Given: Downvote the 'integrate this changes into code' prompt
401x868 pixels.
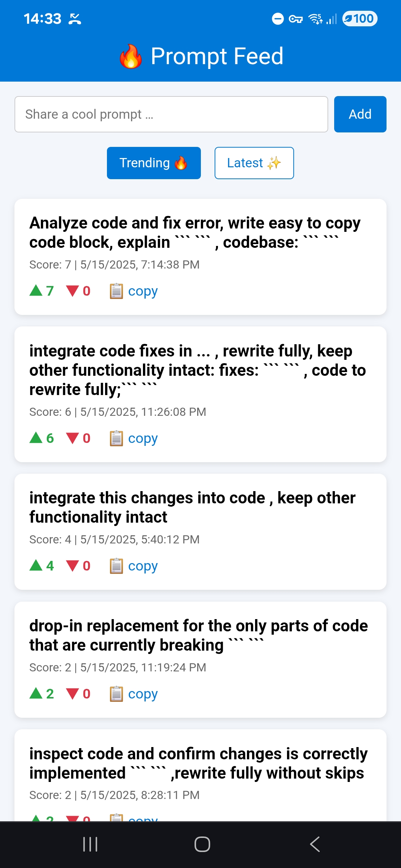Looking at the screenshot, I should 78,566.
